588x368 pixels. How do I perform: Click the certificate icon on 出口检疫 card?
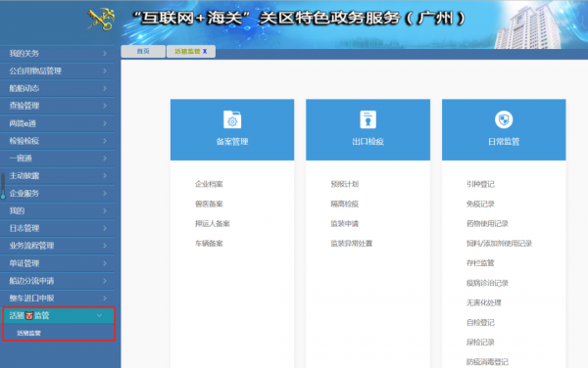(367, 119)
